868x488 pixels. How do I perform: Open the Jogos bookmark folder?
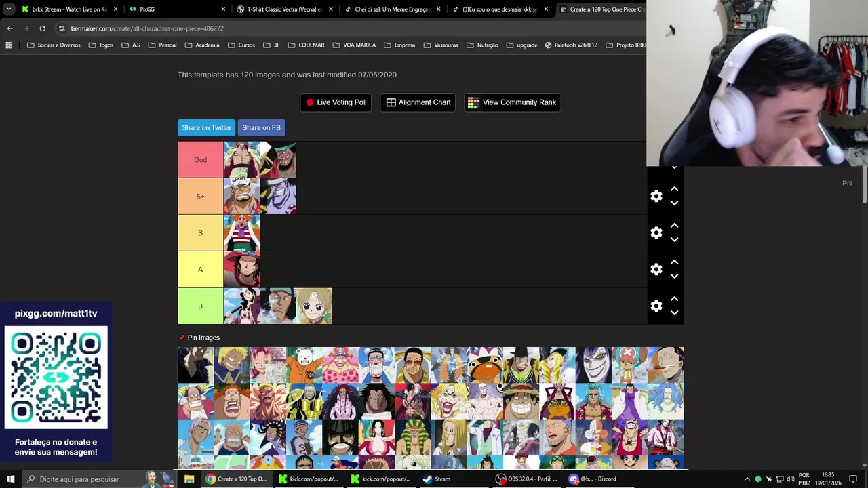(x=100, y=45)
